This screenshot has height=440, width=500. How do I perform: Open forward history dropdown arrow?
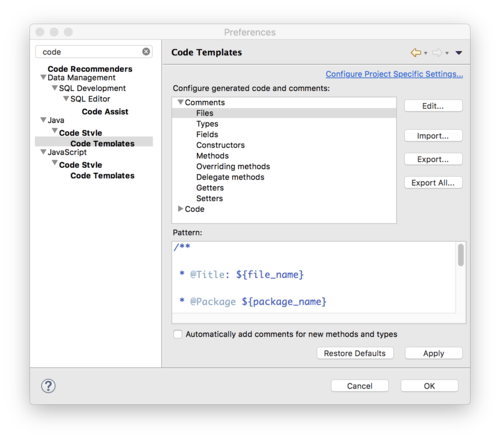[447, 53]
